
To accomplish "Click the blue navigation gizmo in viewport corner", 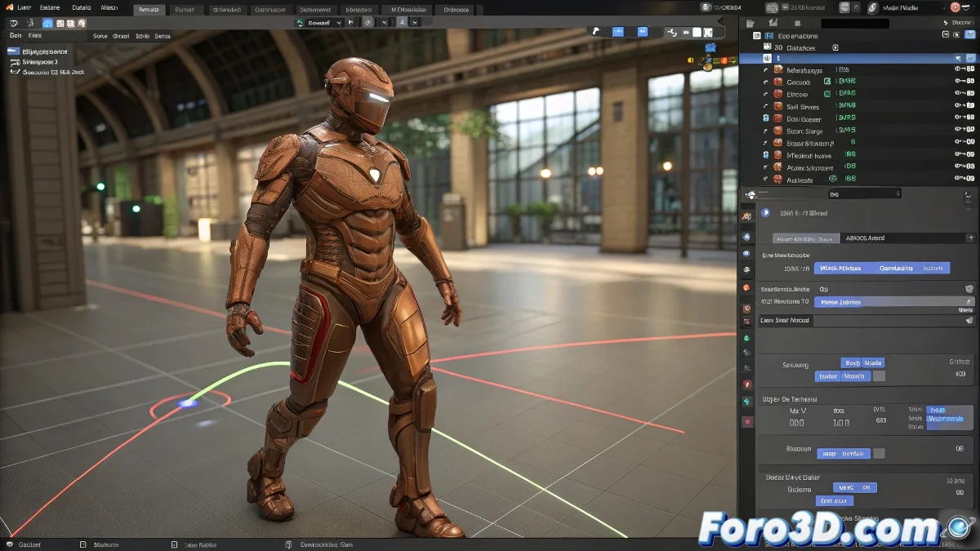I will 710,48.
